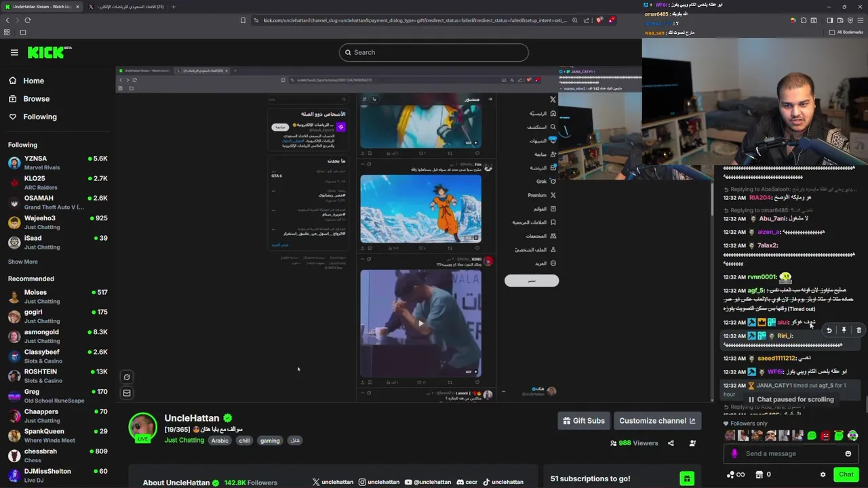Open OSAMAH channel in Following list
The width and height of the screenshot is (868, 488).
coord(58,202)
